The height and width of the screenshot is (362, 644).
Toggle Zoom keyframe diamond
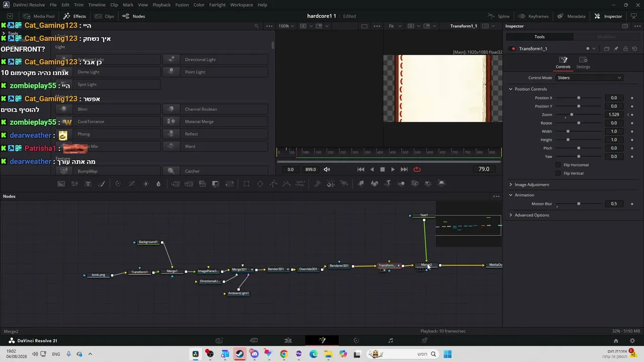[632, 115]
